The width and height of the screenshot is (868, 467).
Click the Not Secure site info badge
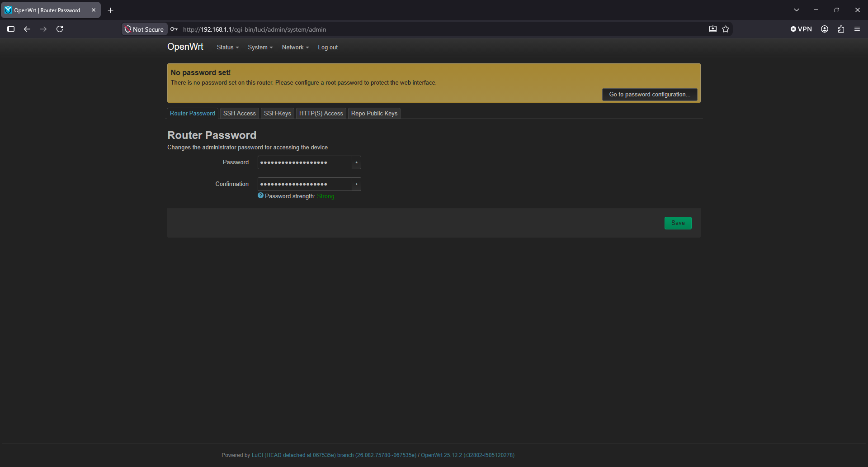(x=145, y=29)
